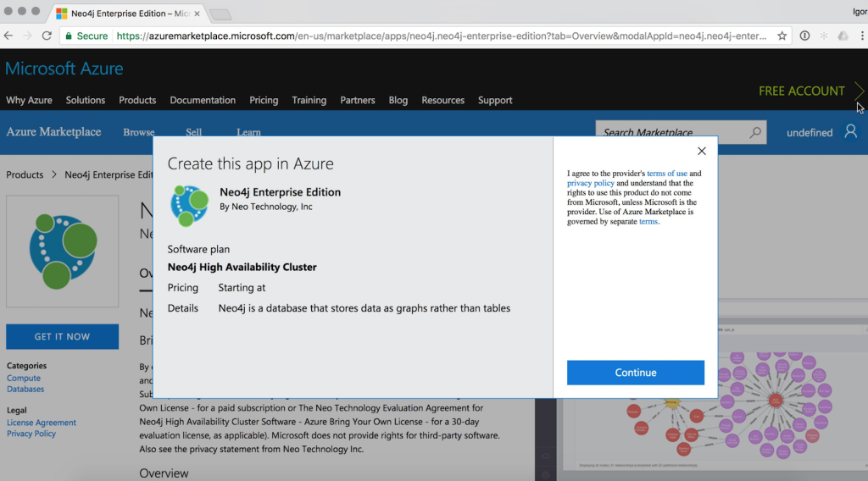Open the Privacy Policy link under Legal
Screen dimensions: 868x481
point(31,434)
